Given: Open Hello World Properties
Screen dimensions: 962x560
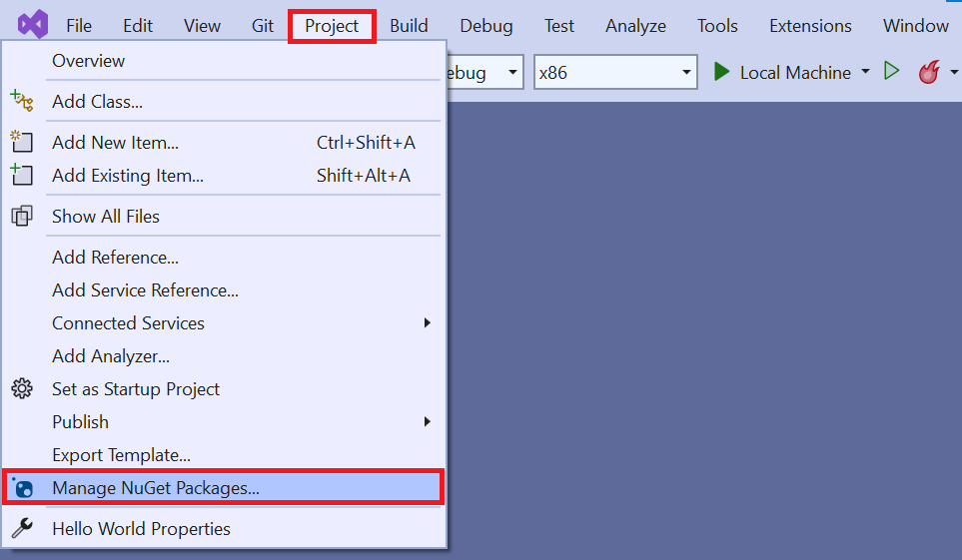Looking at the screenshot, I should click(x=224, y=529).
